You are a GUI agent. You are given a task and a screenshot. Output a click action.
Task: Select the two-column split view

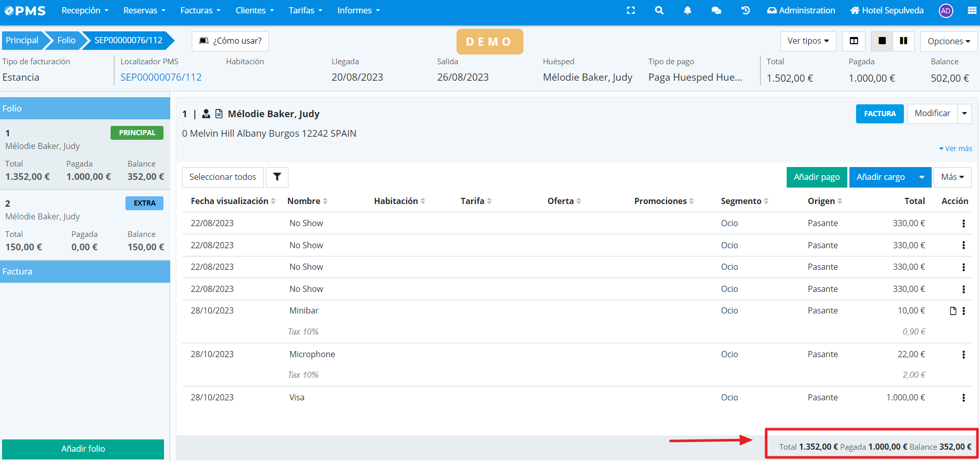pos(903,41)
